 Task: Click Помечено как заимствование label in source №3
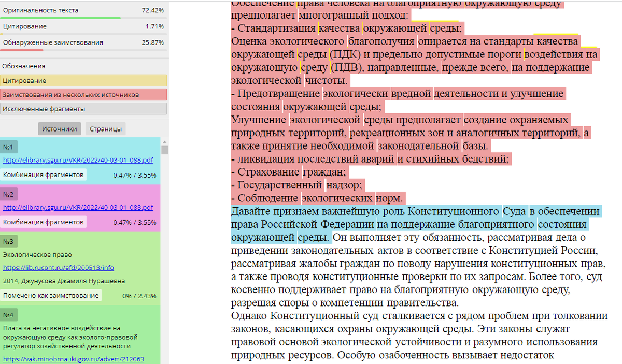[x=51, y=295]
